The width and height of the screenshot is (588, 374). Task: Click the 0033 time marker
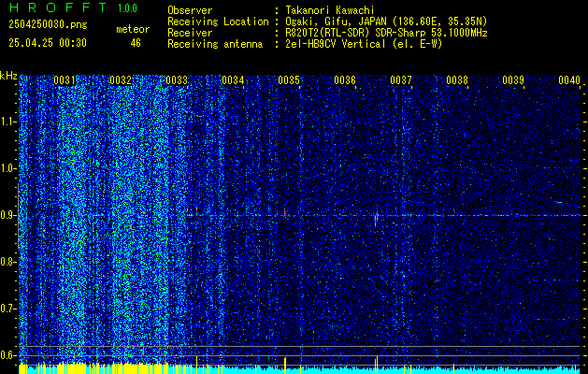tap(177, 80)
